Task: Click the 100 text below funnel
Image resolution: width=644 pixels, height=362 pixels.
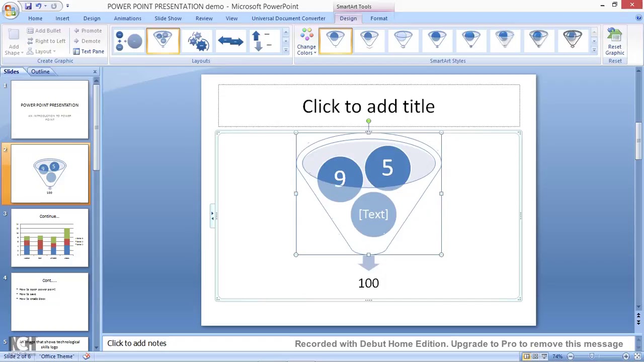Action: pyautogui.click(x=368, y=283)
